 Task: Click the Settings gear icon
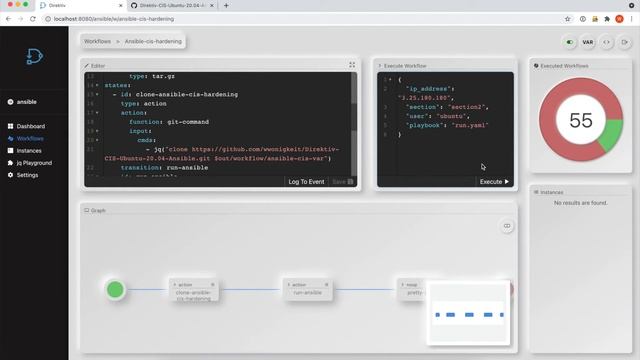point(11,175)
